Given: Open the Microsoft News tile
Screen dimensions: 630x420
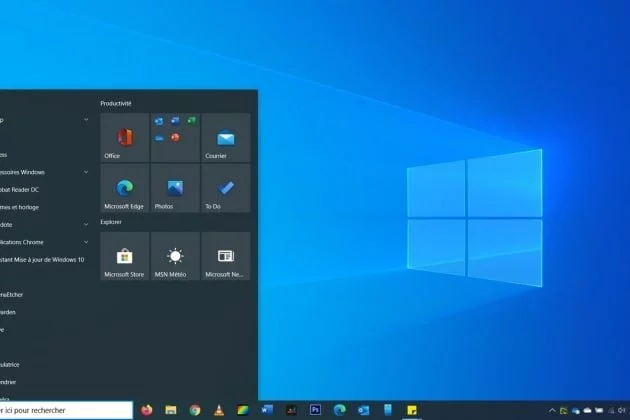Looking at the screenshot, I should point(226,257).
